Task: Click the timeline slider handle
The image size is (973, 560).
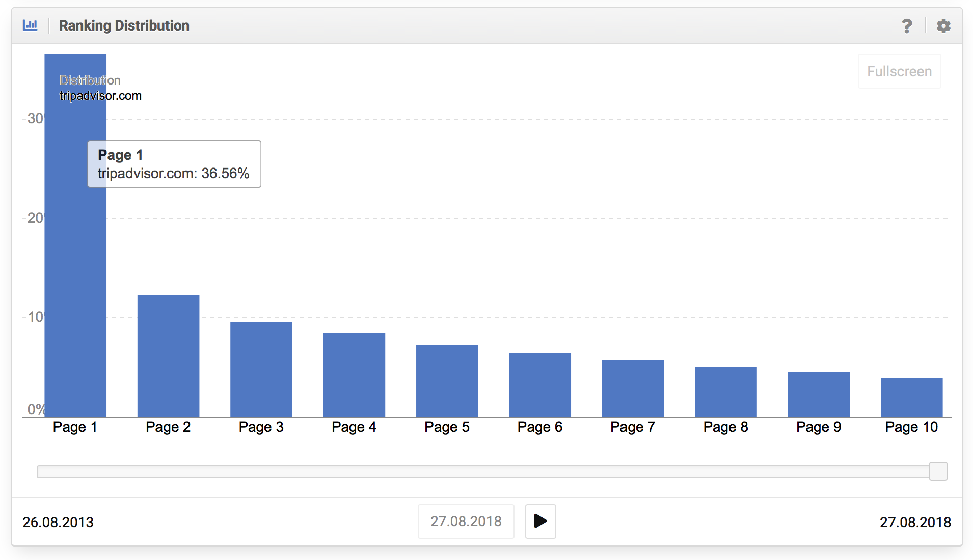Action: pos(938,471)
